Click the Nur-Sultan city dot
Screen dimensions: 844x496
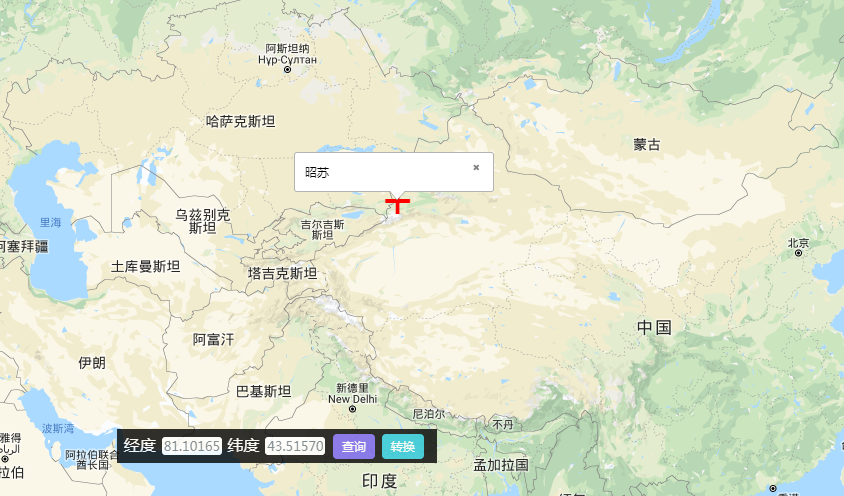pyautogui.click(x=288, y=70)
